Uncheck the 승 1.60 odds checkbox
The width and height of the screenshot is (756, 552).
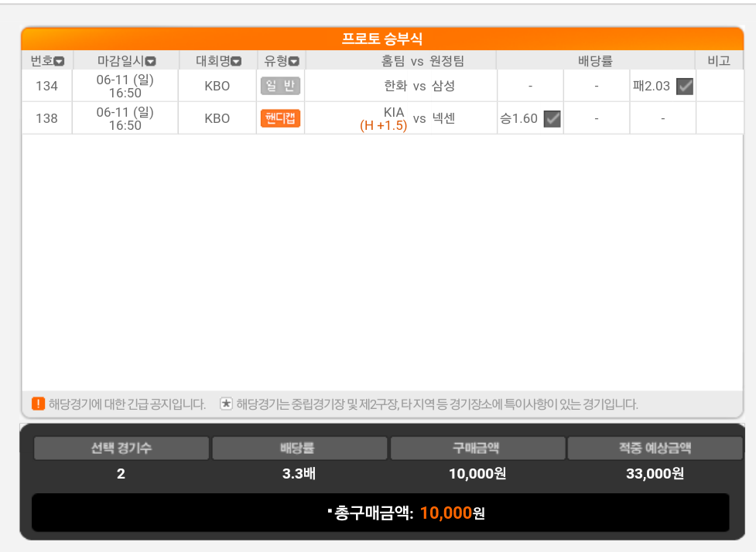coord(552,118)
